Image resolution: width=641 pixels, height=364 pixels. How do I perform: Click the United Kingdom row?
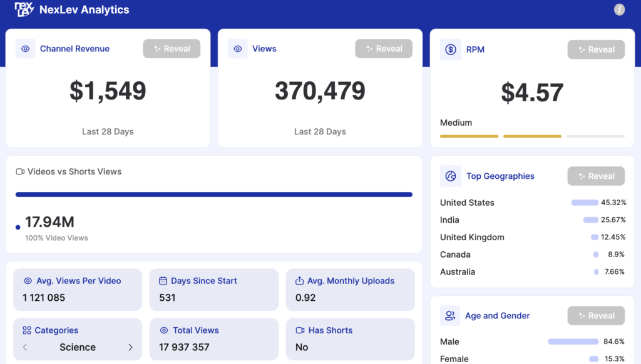(532, 238)
